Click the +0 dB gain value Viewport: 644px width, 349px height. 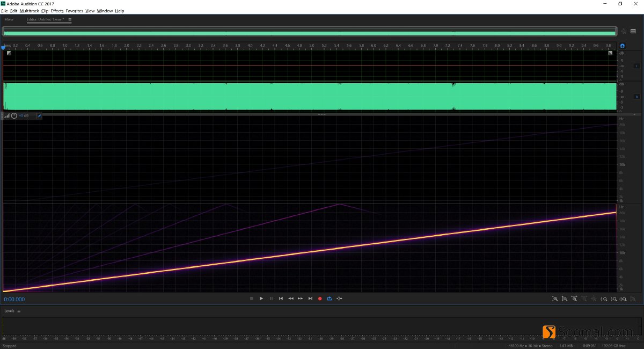point(24,115)
